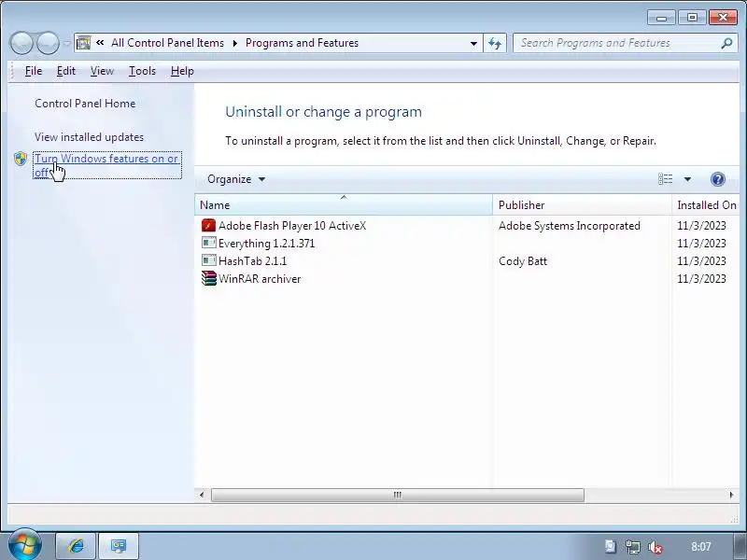Click the Adobe Systems Incorporated publisher cell

tap(570, 226)
